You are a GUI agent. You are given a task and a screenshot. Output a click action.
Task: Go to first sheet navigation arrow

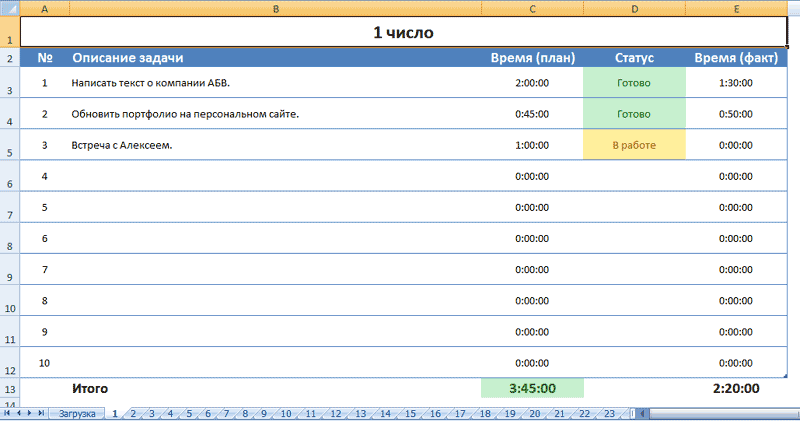pyautogui.click(x=7, y=413)
